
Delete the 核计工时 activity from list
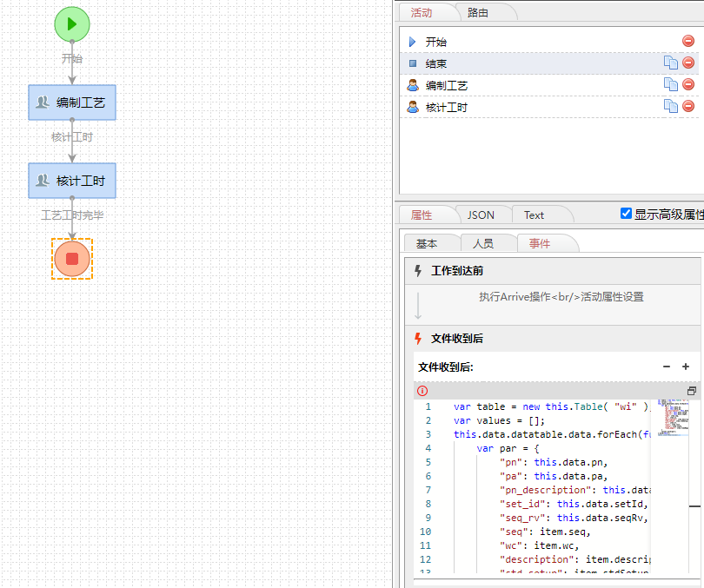point(688,106)
